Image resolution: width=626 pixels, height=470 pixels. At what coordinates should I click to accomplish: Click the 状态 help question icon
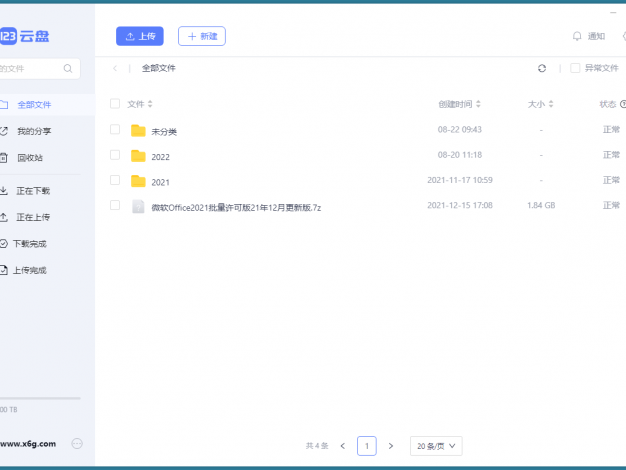click(x=623, y=104)
